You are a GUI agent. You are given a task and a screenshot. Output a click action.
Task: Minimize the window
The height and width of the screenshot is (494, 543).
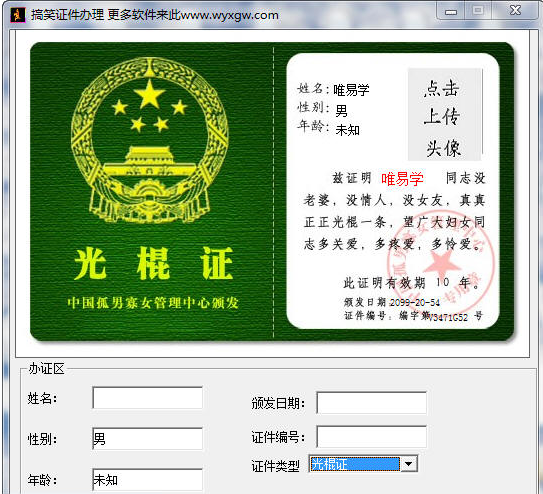click(x=451, y=11)
